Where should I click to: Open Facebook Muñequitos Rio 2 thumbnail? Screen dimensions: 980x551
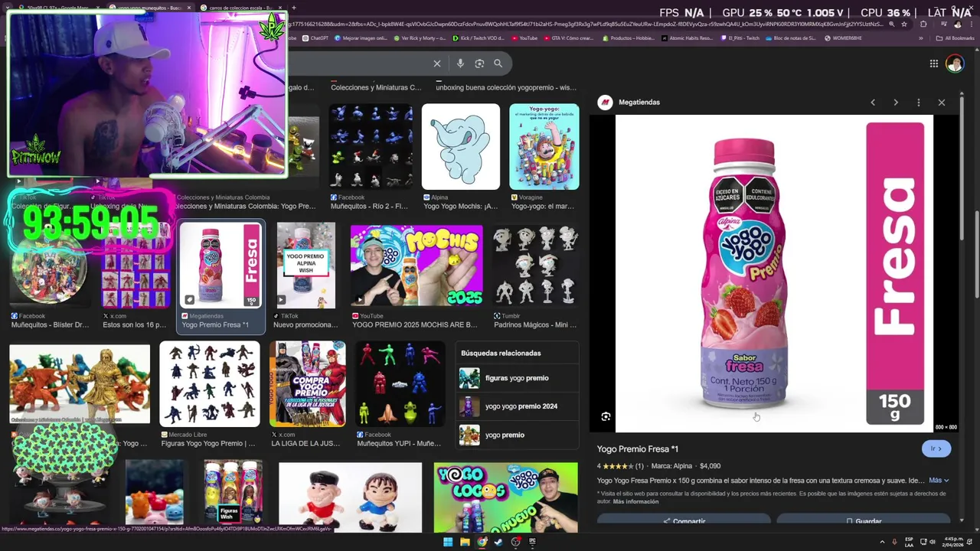371,147
